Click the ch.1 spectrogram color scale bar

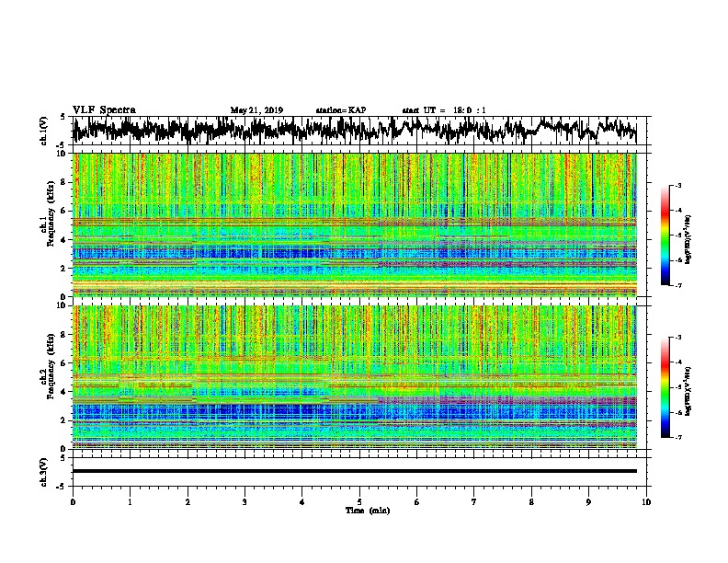(x=665, y=236)
